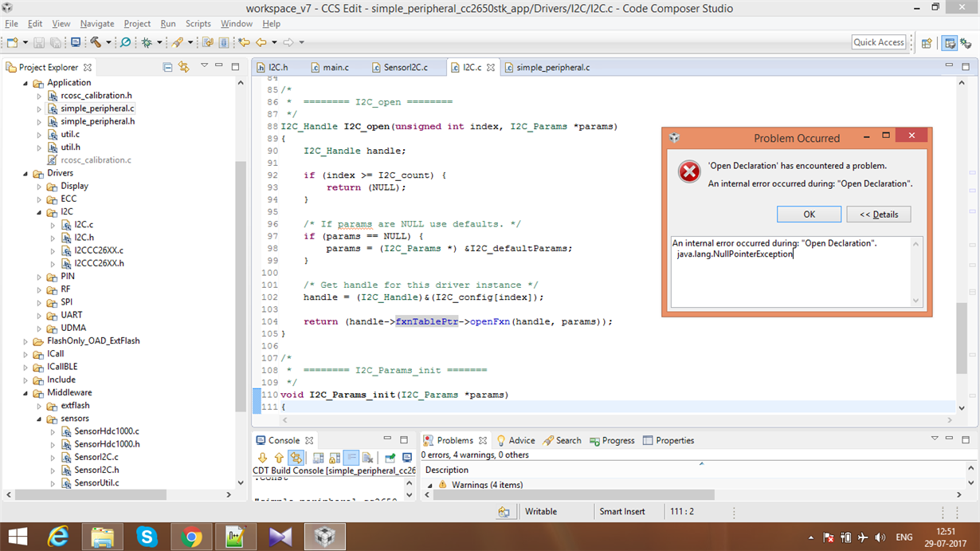Click the New file wizard icon
980x551 pixels.
[x=12, y=42]
